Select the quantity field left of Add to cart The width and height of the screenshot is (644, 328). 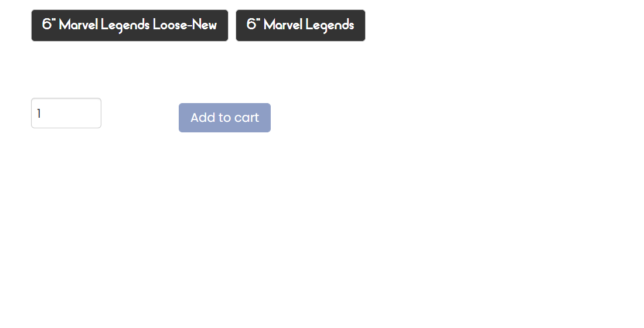coord(66,113)
